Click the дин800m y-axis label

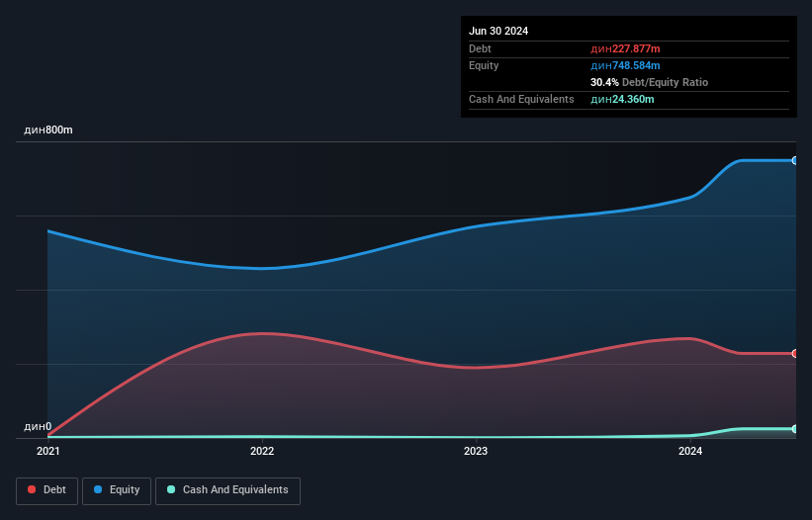[x=48, y=130]
